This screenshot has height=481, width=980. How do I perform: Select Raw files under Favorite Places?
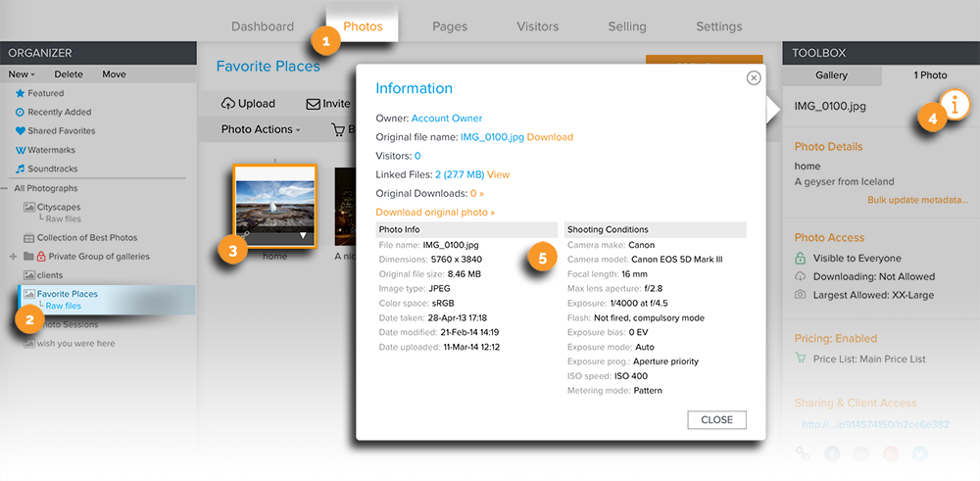[63, 306]
